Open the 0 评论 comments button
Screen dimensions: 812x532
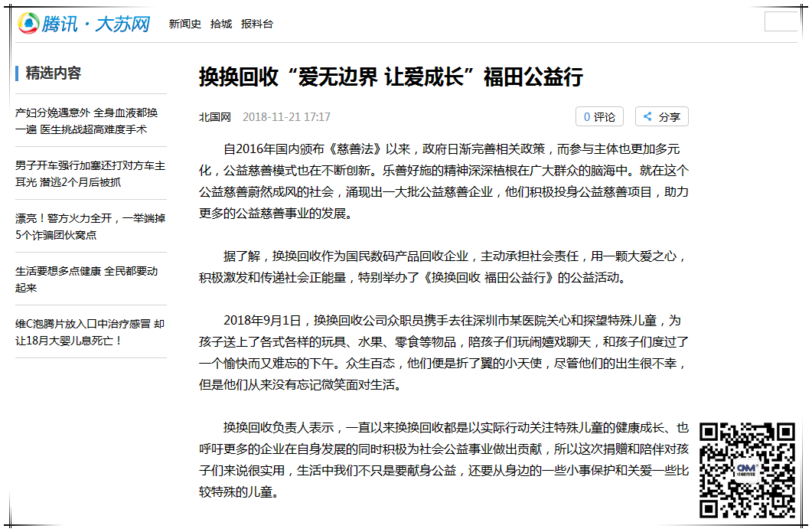599,116
